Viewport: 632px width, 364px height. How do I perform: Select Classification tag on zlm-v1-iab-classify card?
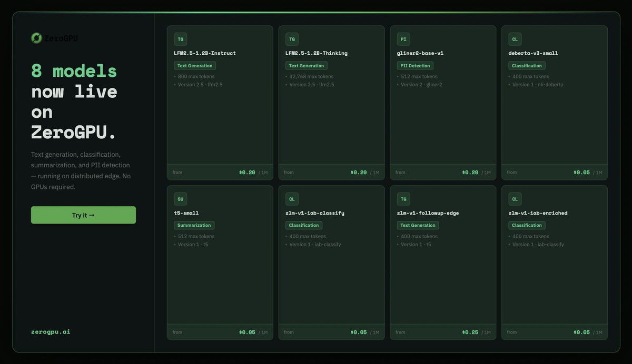(x=304, y=225)
